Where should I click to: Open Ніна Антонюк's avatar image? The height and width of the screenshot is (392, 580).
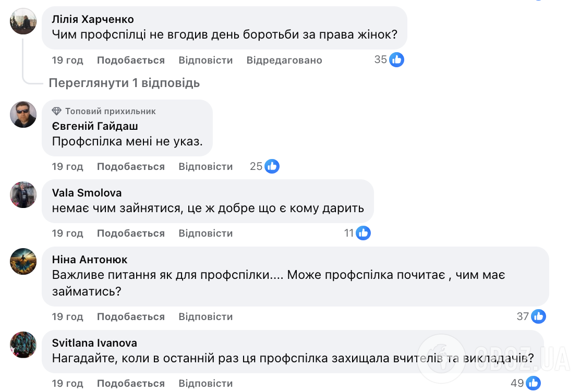[x=23, y=262]
